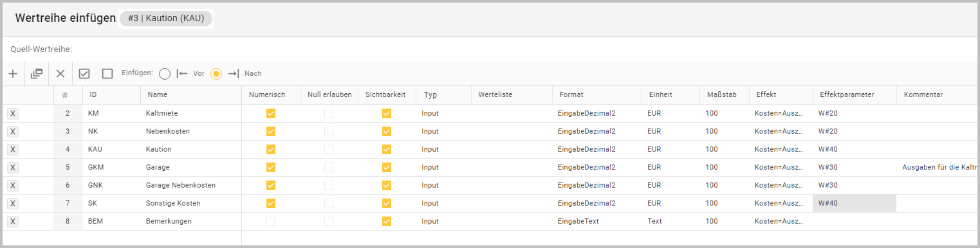Toggle Numerisch checkbox for Bemerkungen

[271, 221]
